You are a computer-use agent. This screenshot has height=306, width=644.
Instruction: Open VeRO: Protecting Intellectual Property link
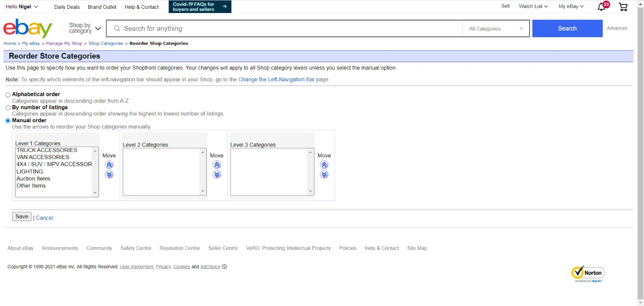[288, 248]
